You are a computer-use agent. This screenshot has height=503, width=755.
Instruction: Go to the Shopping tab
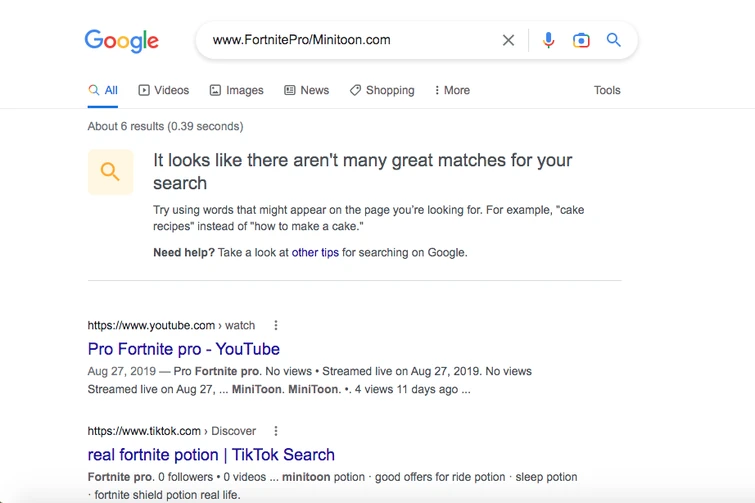382,90
